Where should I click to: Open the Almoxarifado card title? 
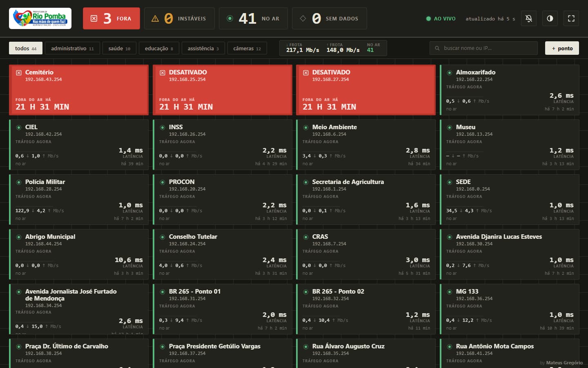point(476,72)
